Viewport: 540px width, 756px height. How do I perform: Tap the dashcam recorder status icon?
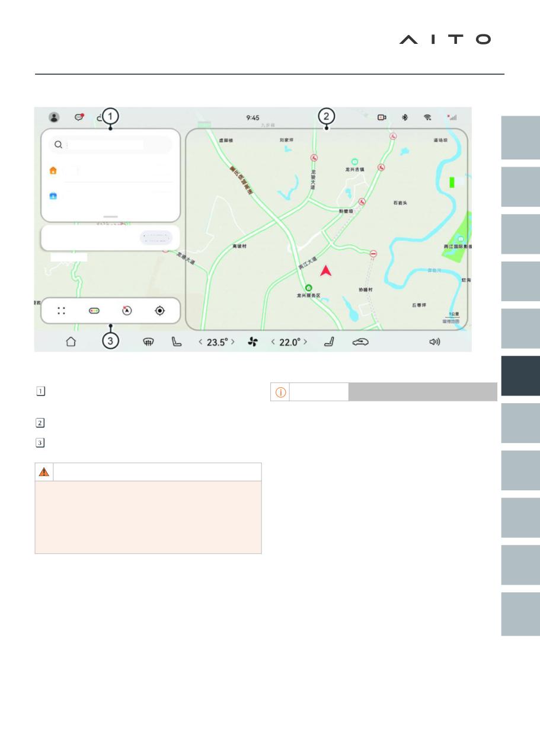(382, 117)
